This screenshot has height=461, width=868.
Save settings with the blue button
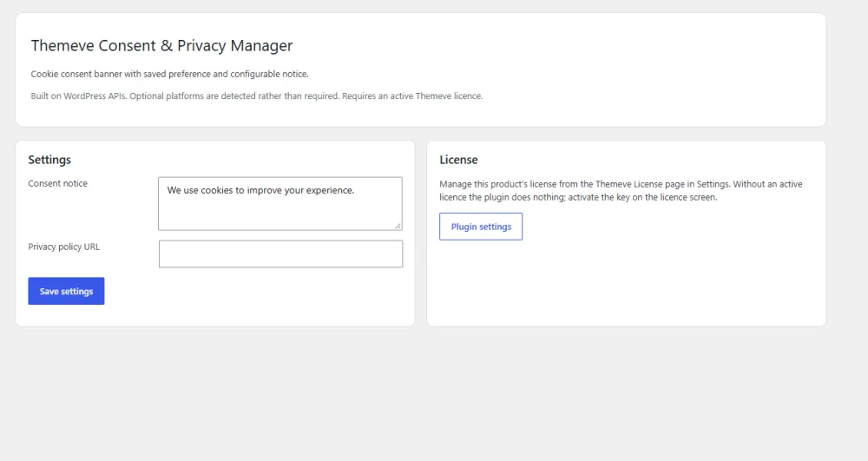(x=67, y=291)
